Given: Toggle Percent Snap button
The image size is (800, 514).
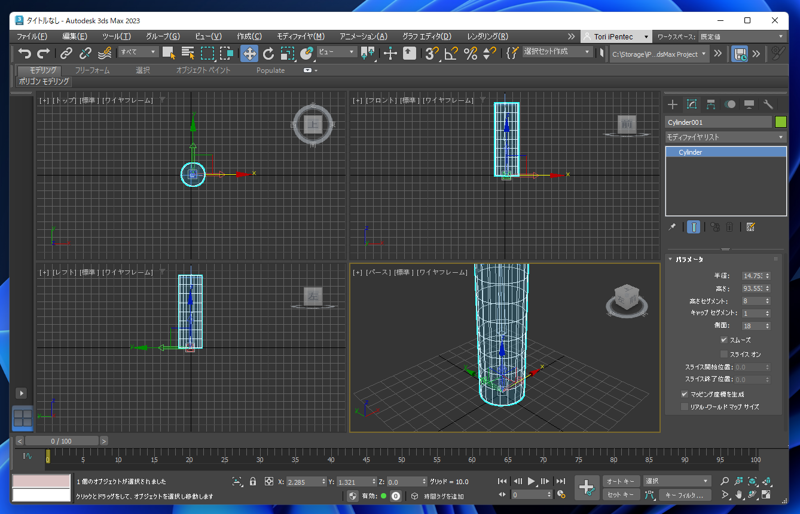Looking at the screenshot, I should pos(470,53).
